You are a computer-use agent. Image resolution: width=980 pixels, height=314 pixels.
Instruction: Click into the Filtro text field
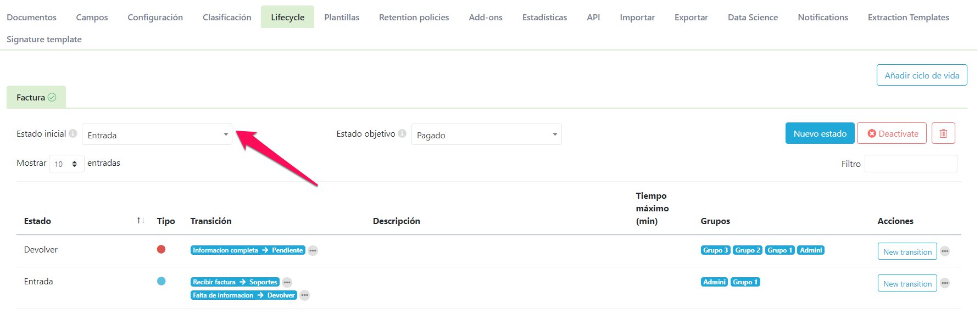click(x=910, y=164)
